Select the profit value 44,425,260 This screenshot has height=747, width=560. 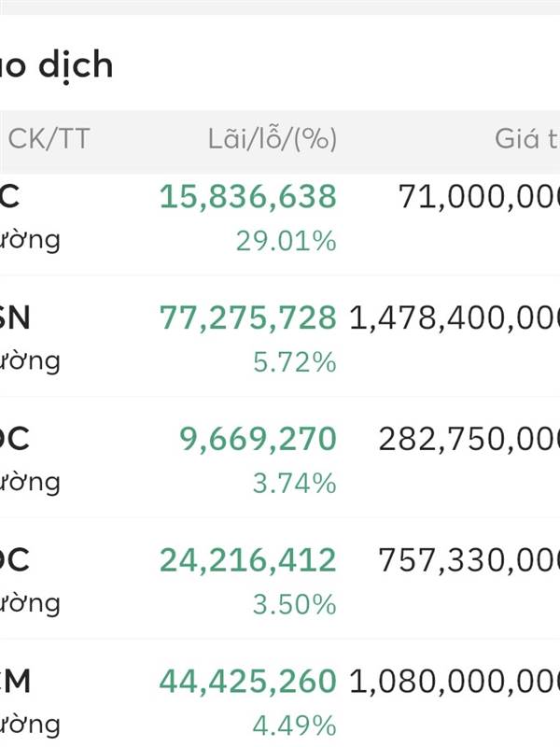(x=247, y=682)
